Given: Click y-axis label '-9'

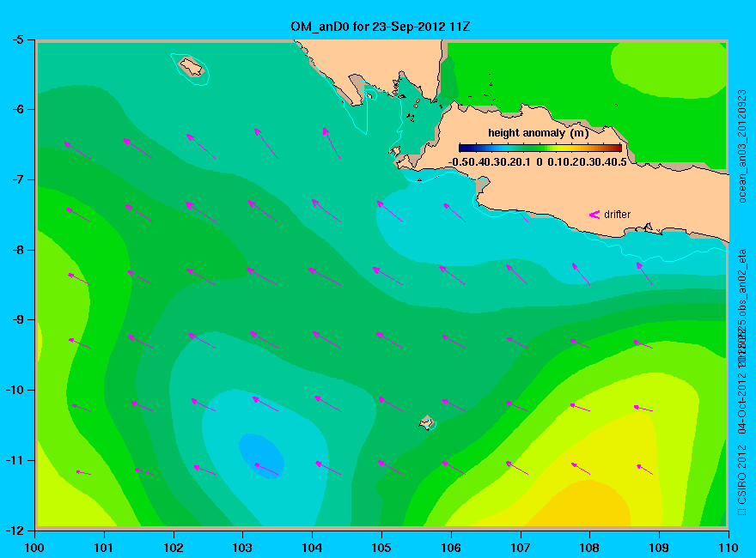Looking at the screenshot, I should pos(17,320).
